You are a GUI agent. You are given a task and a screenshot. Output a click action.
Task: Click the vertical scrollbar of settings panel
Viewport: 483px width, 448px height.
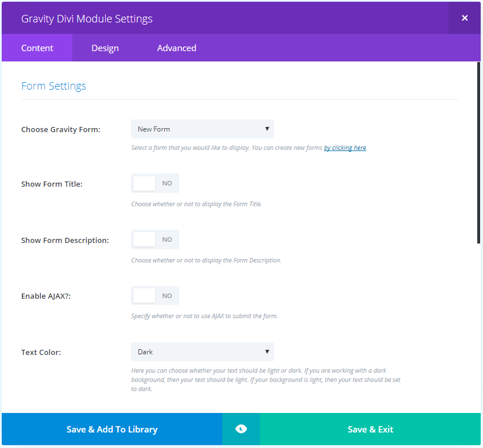pyautogui.click(x=479, y=153)
